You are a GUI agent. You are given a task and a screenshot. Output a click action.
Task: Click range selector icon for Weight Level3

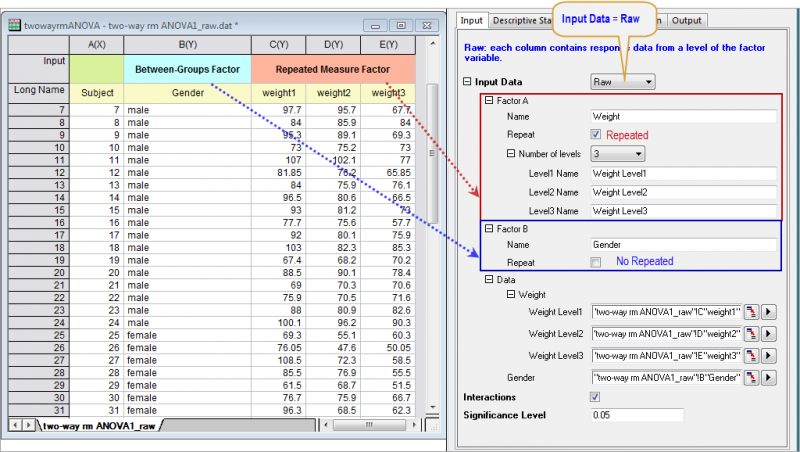pos(751,356)
